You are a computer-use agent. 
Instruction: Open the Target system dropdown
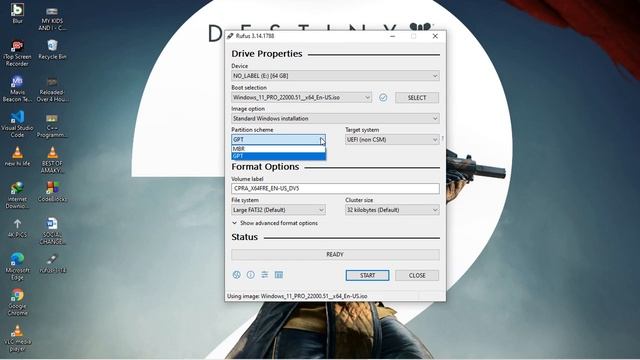click(392, 140)
